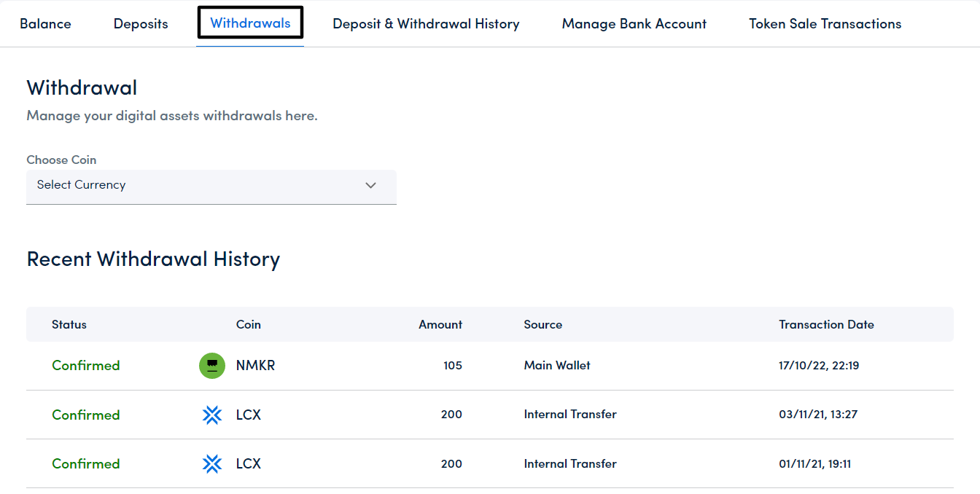Viewport: 980px width, 494px height.
Task: Open the Select Currency dropdown
Action: [x=211, y=186]
